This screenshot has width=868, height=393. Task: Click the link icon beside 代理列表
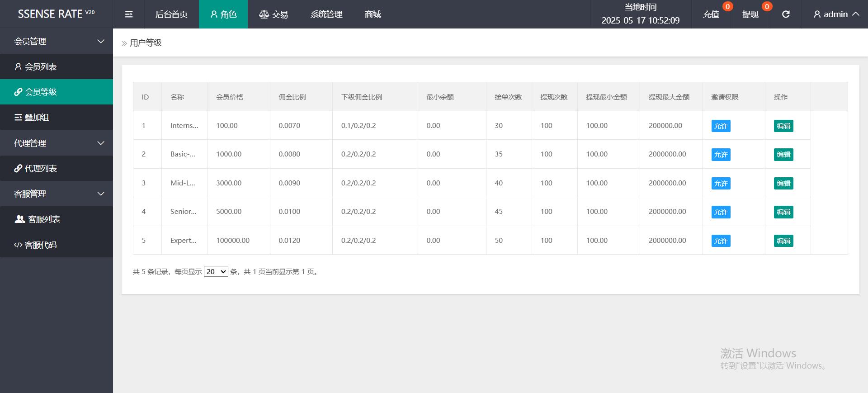(18, 169)
